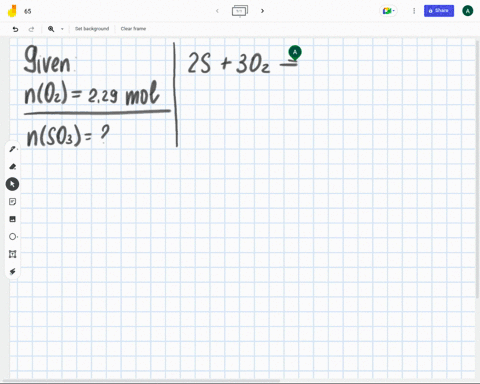Select the handwritten word "given"
This screenshot has height=384, width=480.
pos(47,59)
